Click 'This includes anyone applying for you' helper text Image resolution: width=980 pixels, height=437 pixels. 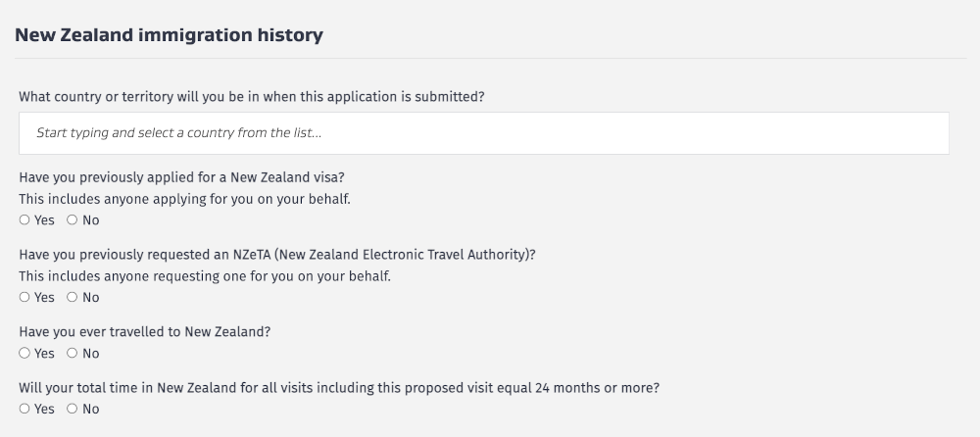pos(184,198)
